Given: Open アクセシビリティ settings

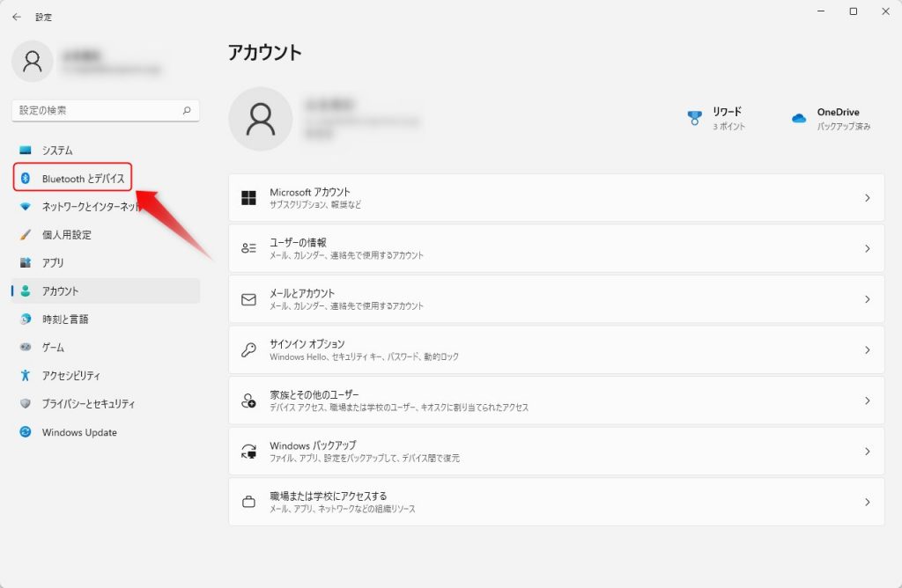Looking at the screenshot, I should tap(106, 375).
